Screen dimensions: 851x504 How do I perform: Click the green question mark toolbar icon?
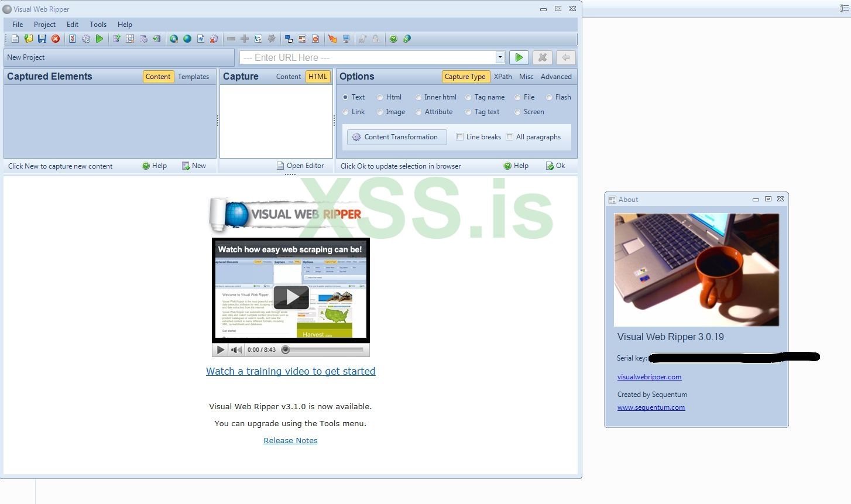[x=393, y=39]
